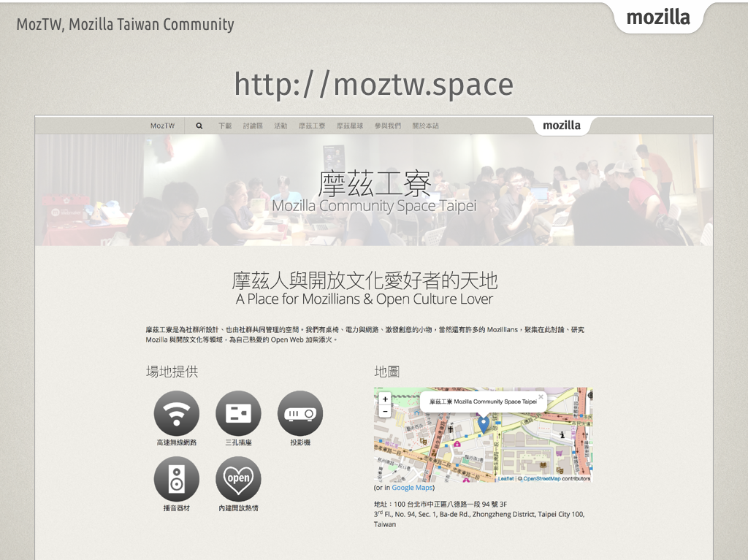Image resolution: width=748 pixels, height=560 pixels.
Task: Close the Mozilla Community Space Taipei map popup
Action: pyautogui.click(x=541, y=396)
